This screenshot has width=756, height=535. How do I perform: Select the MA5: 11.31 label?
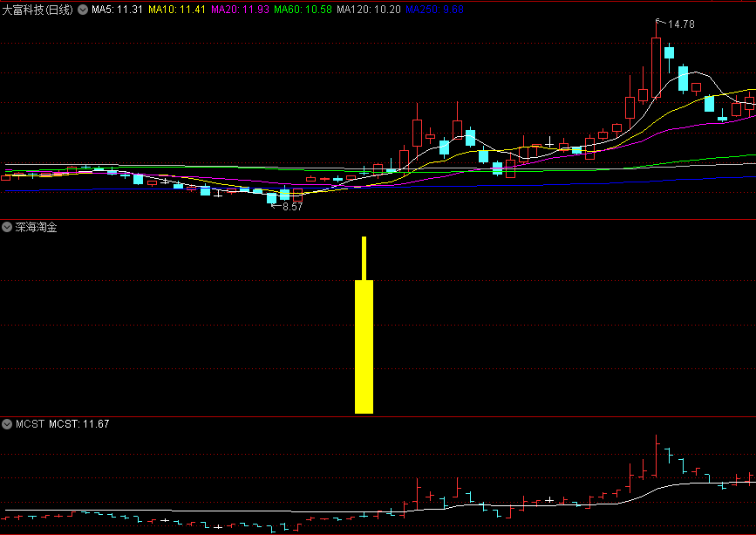(x=117, y=10)
